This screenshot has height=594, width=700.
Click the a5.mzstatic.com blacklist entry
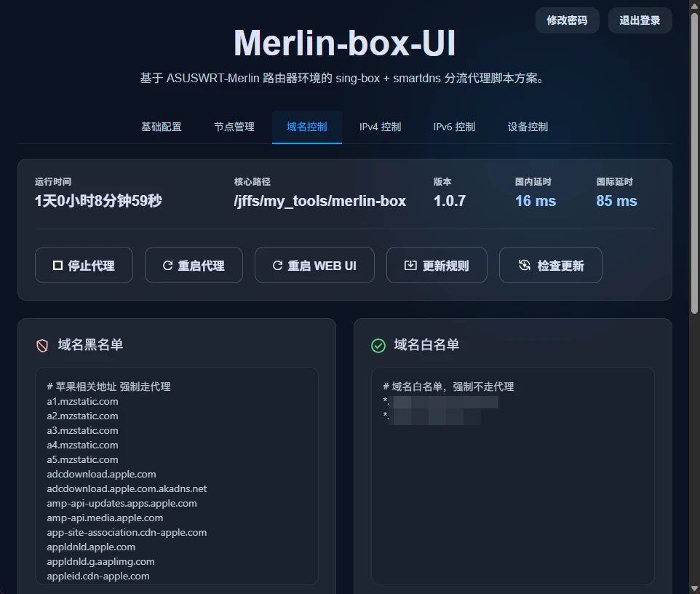coord(83,459)
